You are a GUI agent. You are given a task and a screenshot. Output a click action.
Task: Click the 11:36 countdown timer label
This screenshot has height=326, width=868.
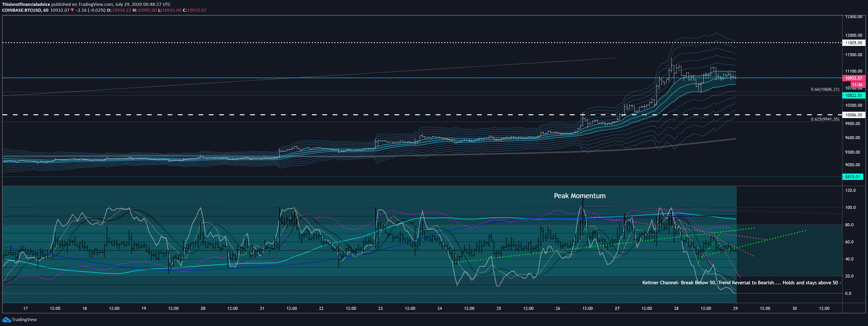857,85
